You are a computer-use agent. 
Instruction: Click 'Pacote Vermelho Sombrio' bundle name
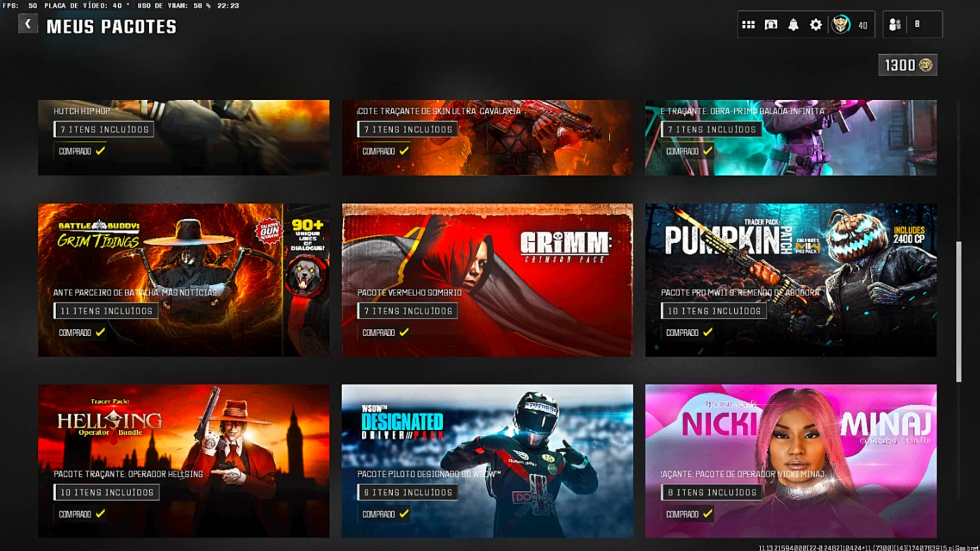[x=409, y=293]
